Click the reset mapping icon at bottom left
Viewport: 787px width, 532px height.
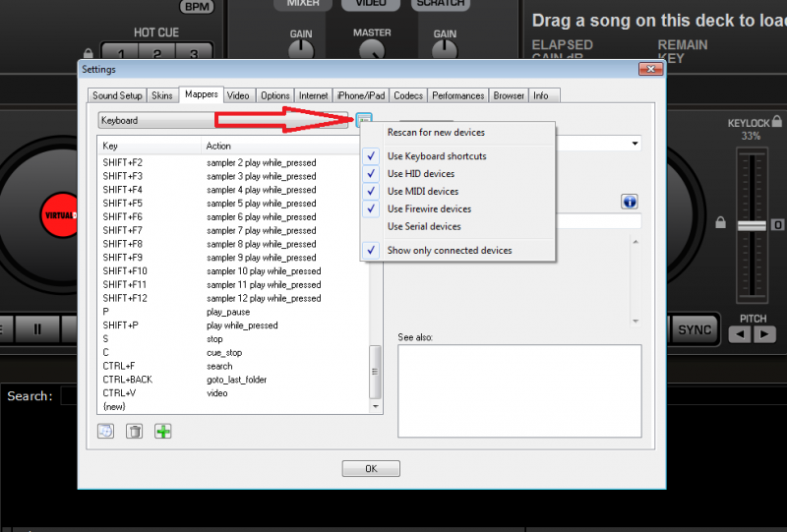[105, 431]
